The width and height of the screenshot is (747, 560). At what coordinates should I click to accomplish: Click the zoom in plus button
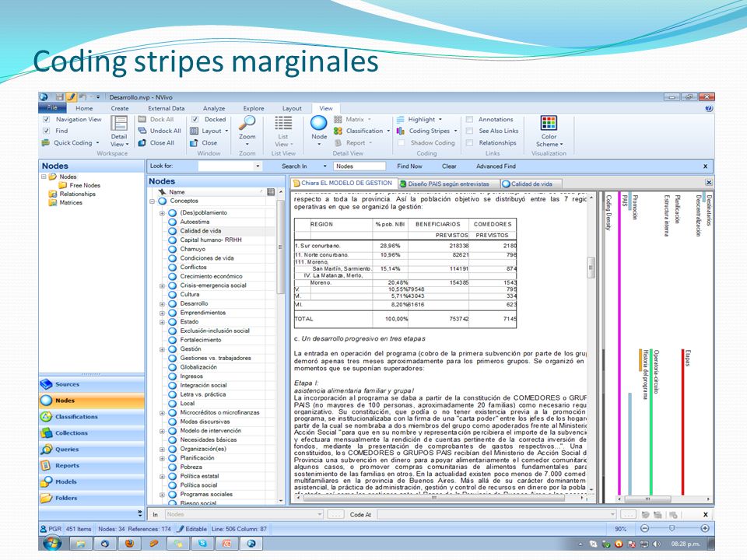[705, 528]
